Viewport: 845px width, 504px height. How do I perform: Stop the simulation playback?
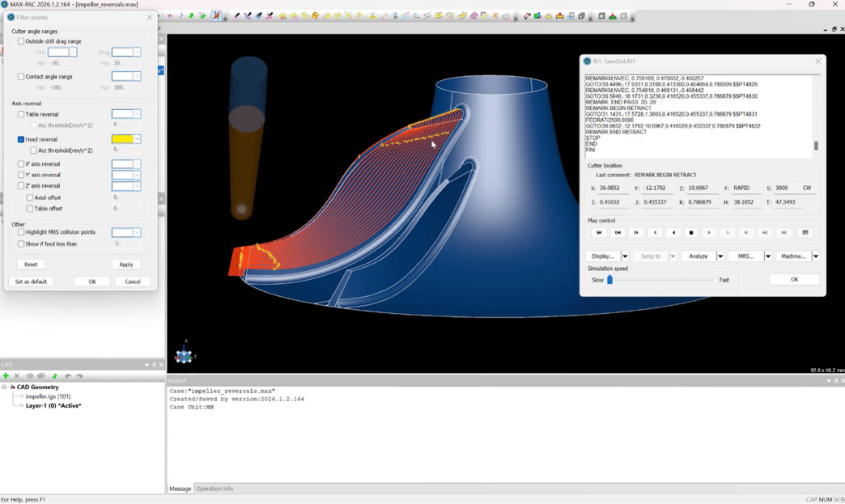[x=691, y=233]
